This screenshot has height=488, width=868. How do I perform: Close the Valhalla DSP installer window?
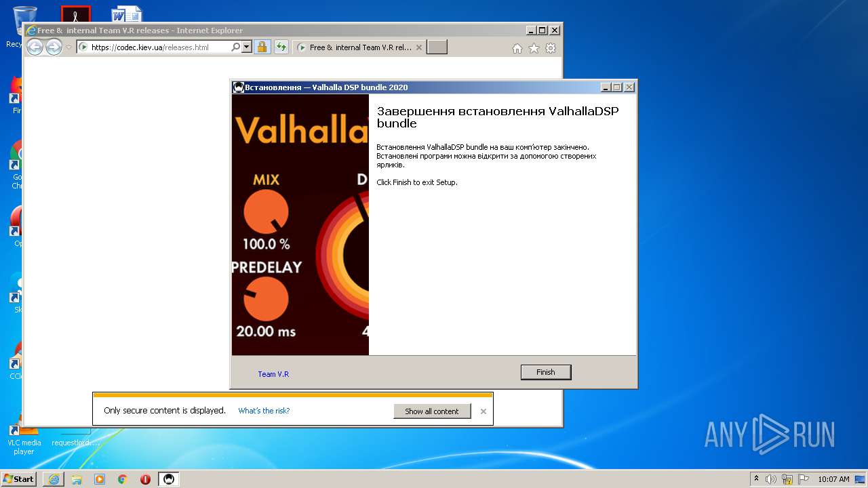point(629,87)
